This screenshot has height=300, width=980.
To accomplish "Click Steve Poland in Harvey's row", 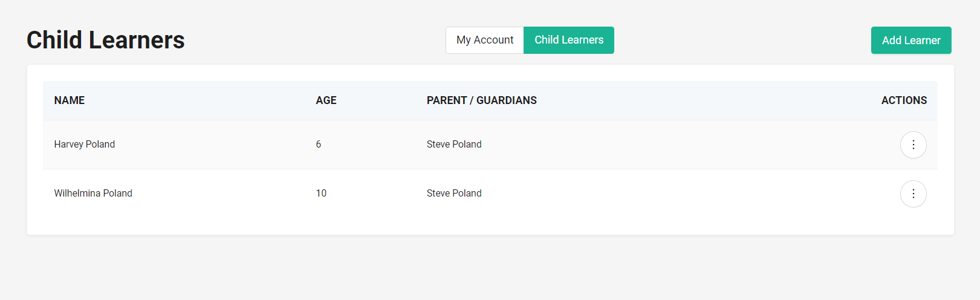I will [x=454, y=145].
